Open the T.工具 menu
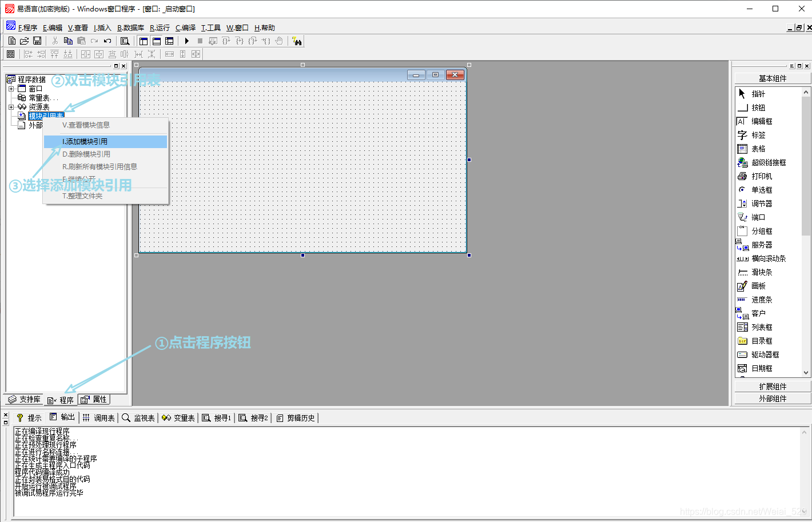This screenshot has height=522, width=812. tap(211, 27)
